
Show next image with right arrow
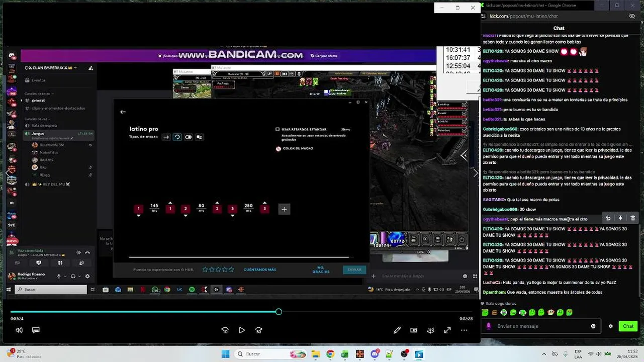coord(475,173)
